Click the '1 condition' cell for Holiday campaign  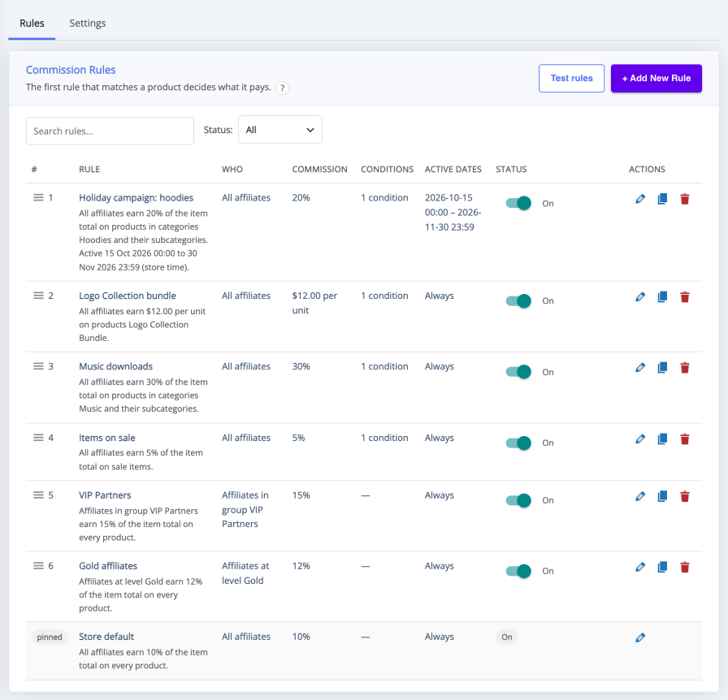(384, 198)
